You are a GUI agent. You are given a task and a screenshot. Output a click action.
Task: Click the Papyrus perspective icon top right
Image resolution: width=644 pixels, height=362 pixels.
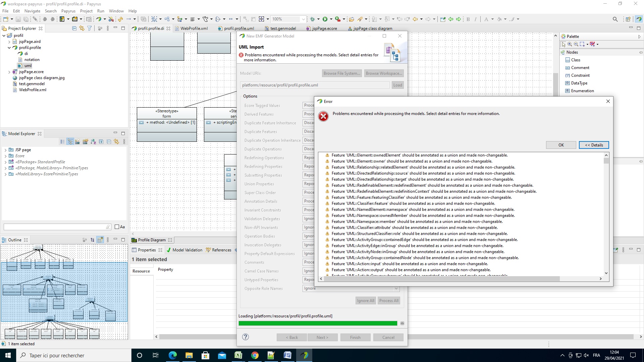(x=639, y=19)
